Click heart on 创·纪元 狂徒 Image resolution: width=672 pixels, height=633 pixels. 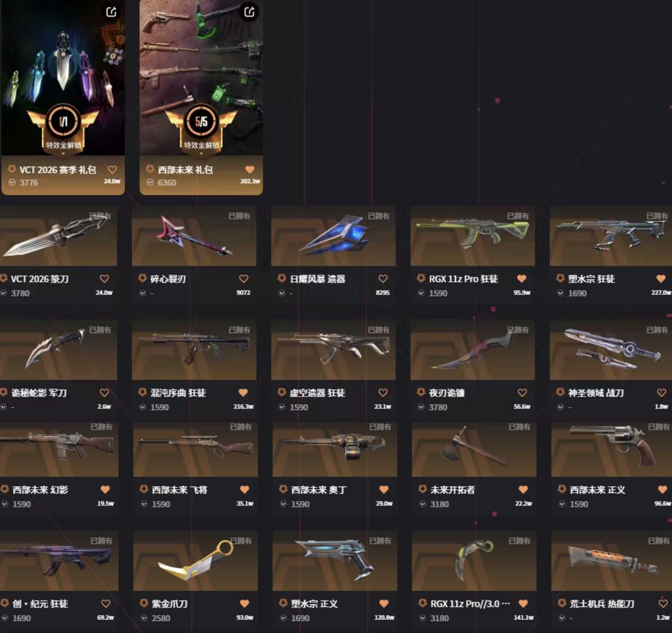click(x=106, y=603)
